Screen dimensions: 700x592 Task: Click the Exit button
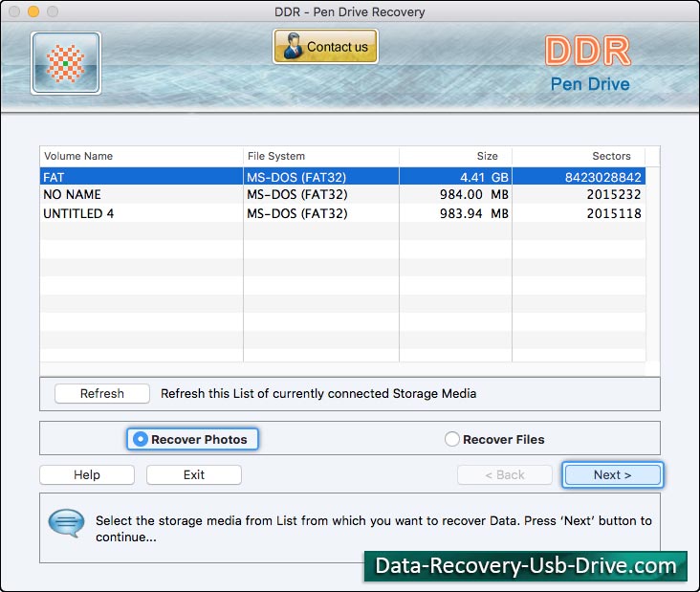click(x=194, y=474)
